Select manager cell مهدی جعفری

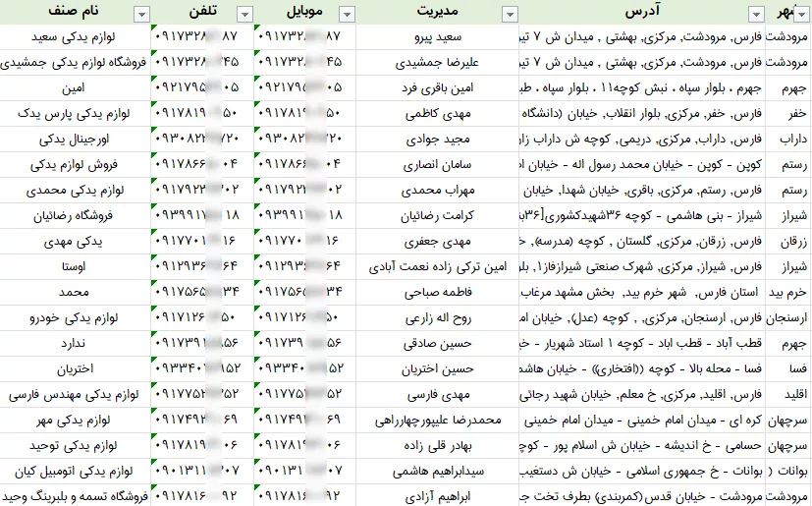(438, 241)
